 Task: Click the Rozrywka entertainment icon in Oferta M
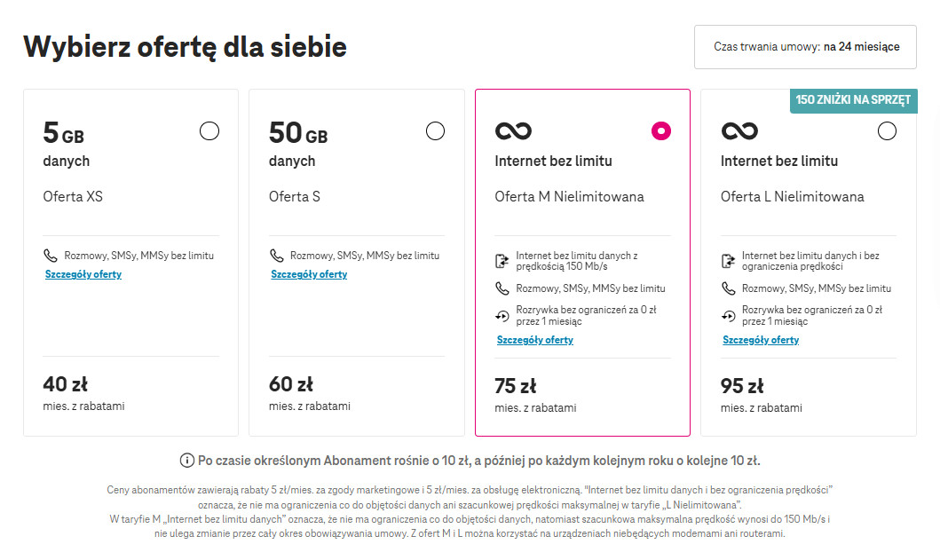click(x=502, y=315)
